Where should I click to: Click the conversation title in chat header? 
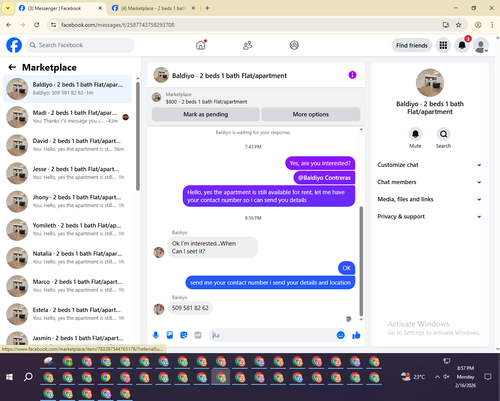(x=229, y=76)
